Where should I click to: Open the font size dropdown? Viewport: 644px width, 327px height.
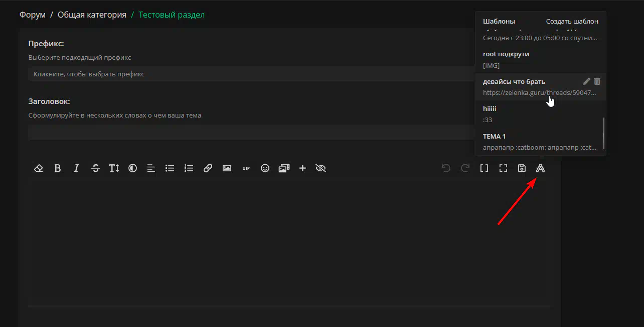[114, 168]
